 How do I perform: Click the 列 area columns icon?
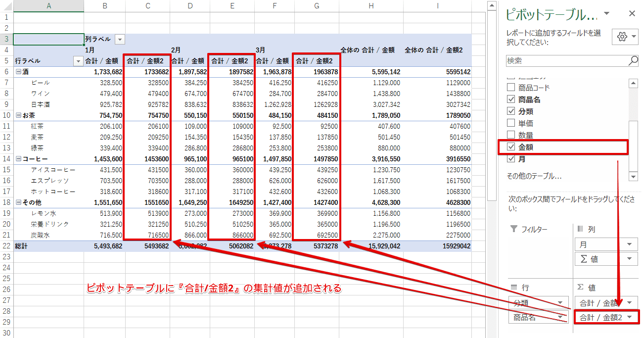pos(580,229)
